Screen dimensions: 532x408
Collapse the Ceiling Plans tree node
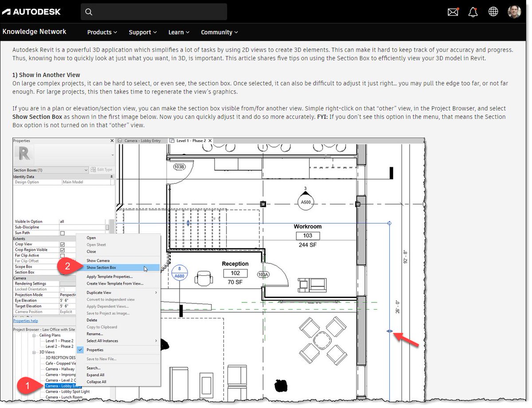pyautogui.click(x=34, y=335)
